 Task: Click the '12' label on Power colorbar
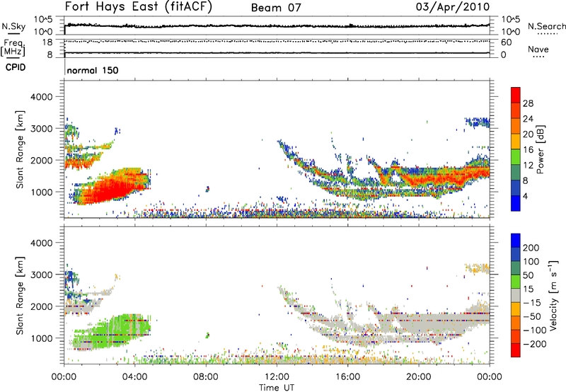pos(528,166)
